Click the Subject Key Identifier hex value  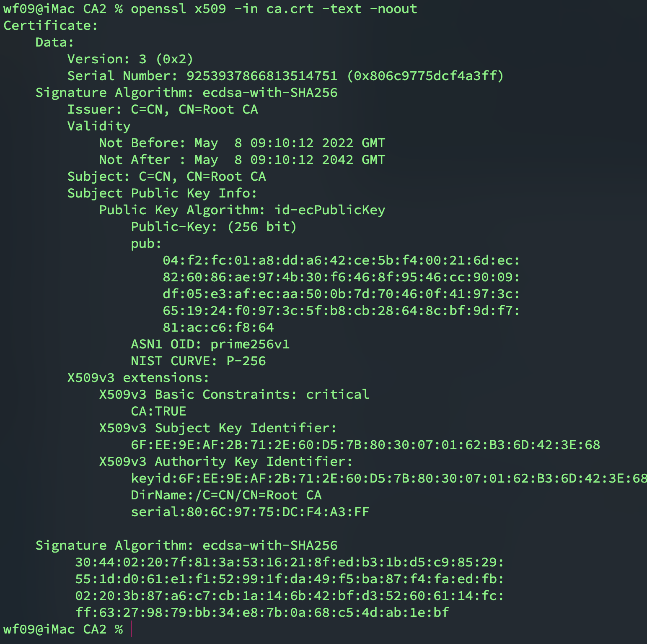(365, 445)
